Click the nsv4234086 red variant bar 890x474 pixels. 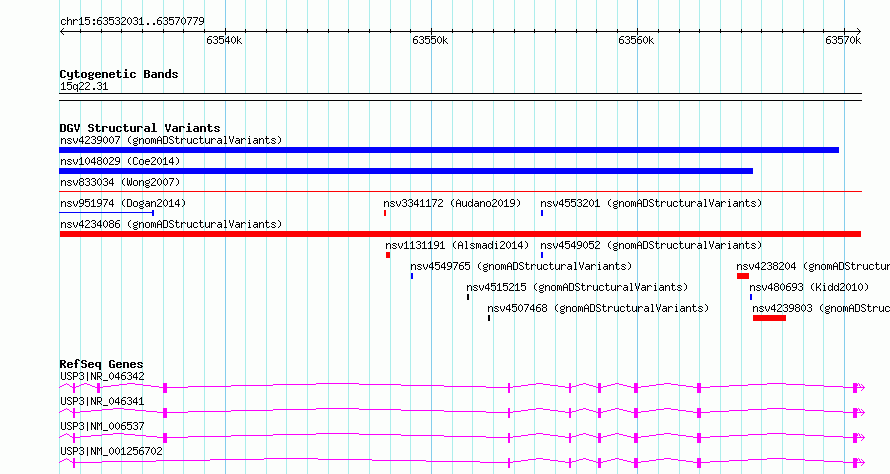pyautogui.click(x=460, y=234)
